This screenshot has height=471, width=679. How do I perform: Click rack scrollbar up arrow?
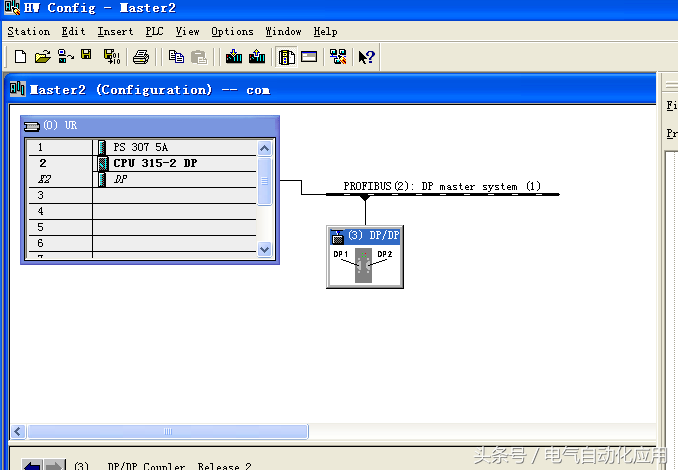(x=265, y=148)
